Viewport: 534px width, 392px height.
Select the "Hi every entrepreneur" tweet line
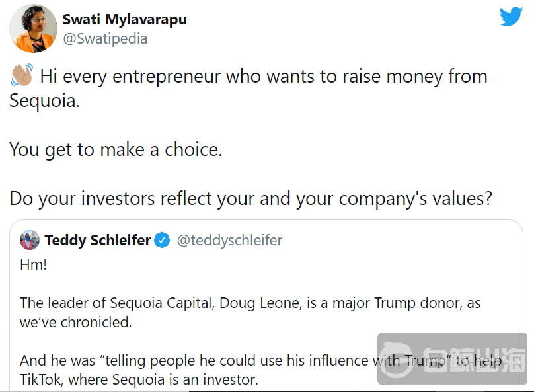[x=263, y=77]
